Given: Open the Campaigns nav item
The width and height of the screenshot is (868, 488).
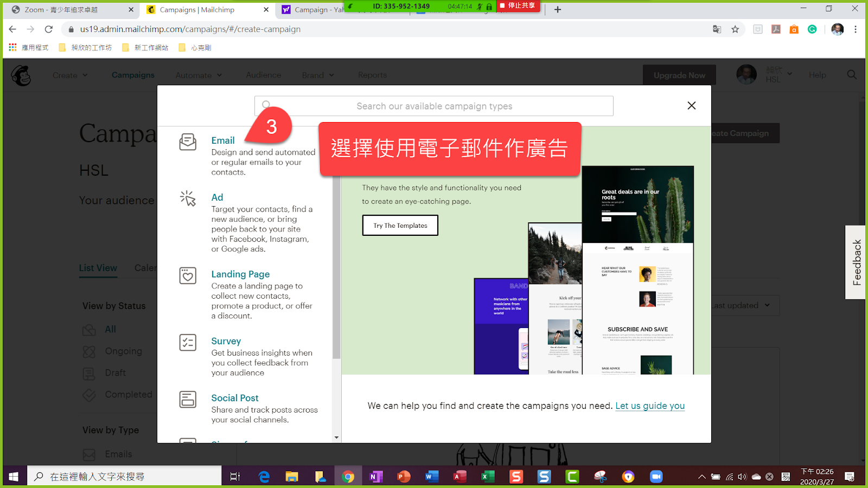Looking at the screenshot, I should (133, 75).
